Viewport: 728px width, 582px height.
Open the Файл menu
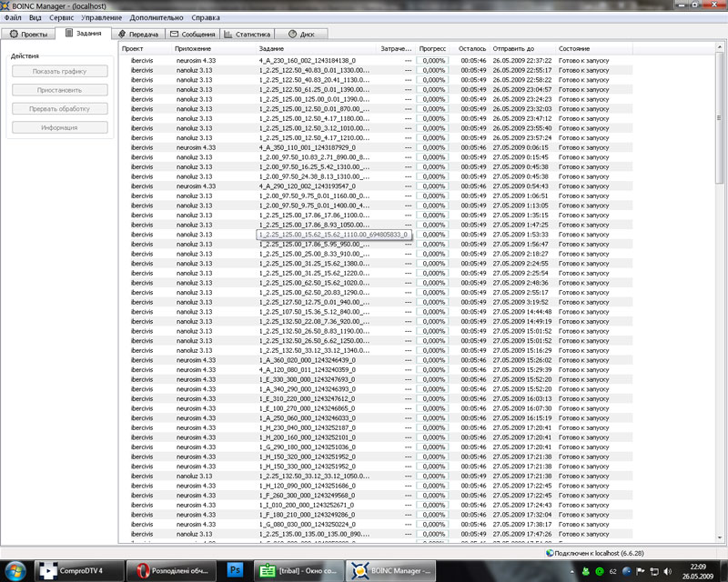click(x=13, y=17)
